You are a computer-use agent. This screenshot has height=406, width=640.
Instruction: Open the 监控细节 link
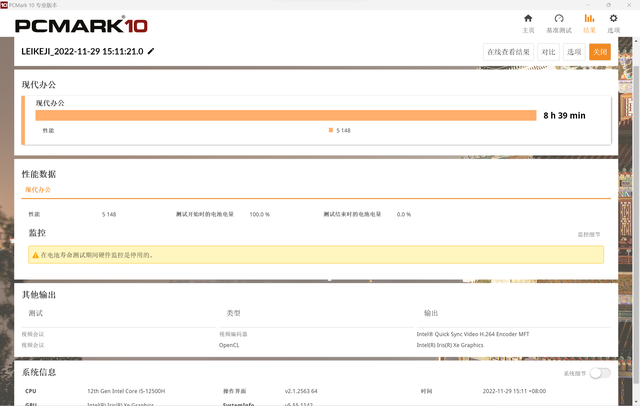pos(589,235)
